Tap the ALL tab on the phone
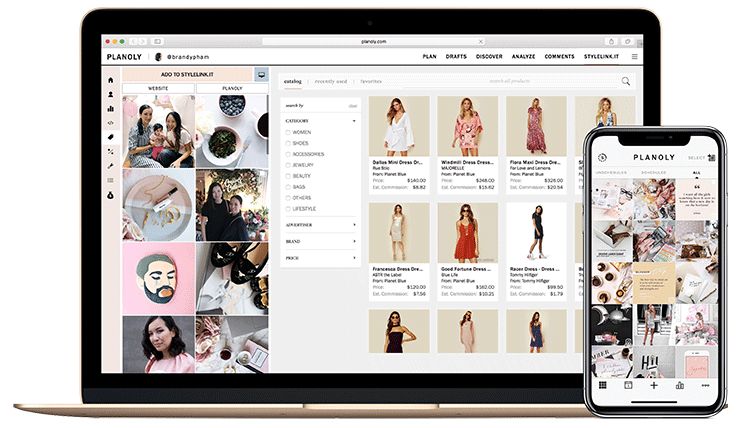This screenshot has width=738, height=428. pos(697,173)
